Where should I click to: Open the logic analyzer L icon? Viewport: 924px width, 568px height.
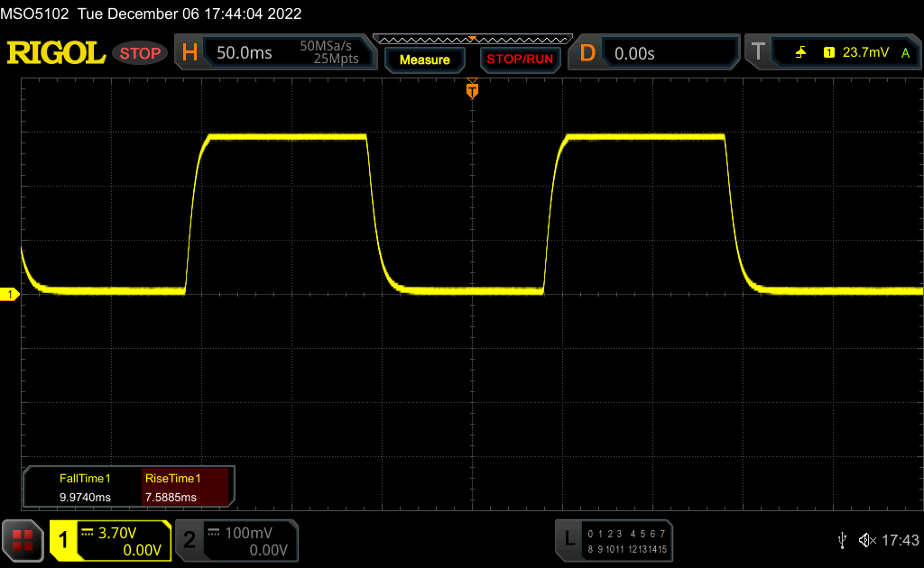(569, 538)
